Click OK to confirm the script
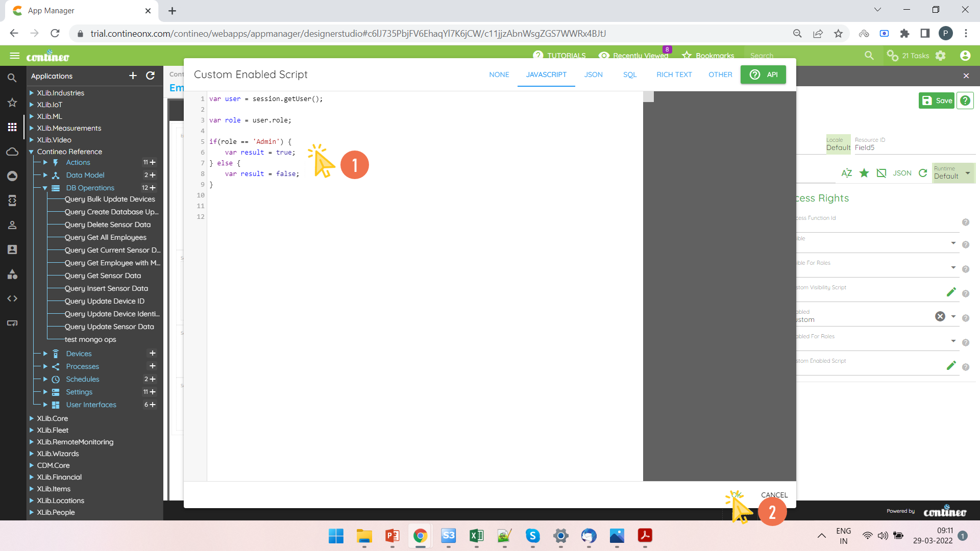The image size is (980, 551). (x=737, y=494)
